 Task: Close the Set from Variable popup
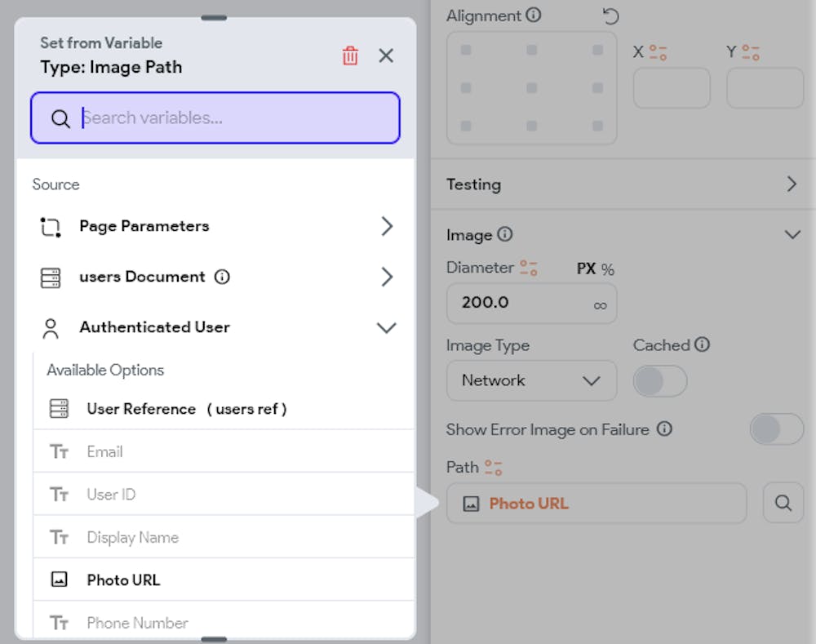386,56
